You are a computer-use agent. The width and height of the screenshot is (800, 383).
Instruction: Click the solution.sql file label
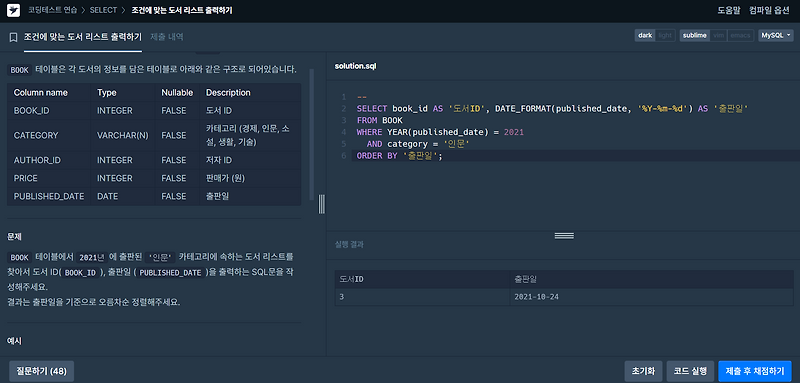coord(356,66)
